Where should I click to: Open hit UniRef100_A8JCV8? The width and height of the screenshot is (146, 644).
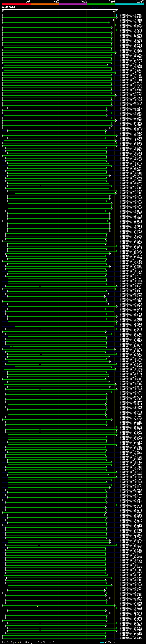(x=131, y=30)
